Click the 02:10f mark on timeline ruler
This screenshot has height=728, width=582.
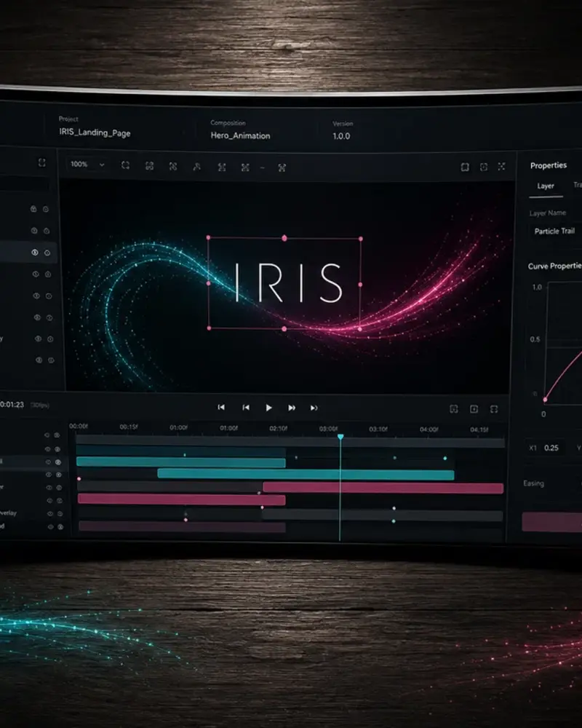pyautogui.click(x=279, y=428)
